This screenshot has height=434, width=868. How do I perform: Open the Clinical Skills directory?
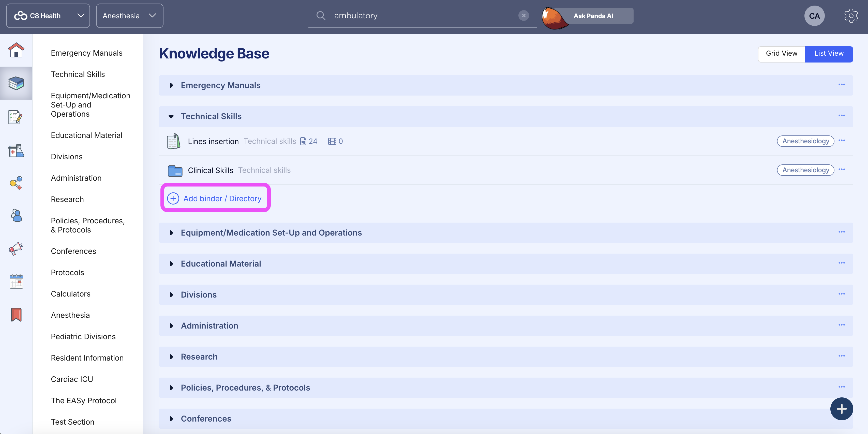[x=211, y=170]
